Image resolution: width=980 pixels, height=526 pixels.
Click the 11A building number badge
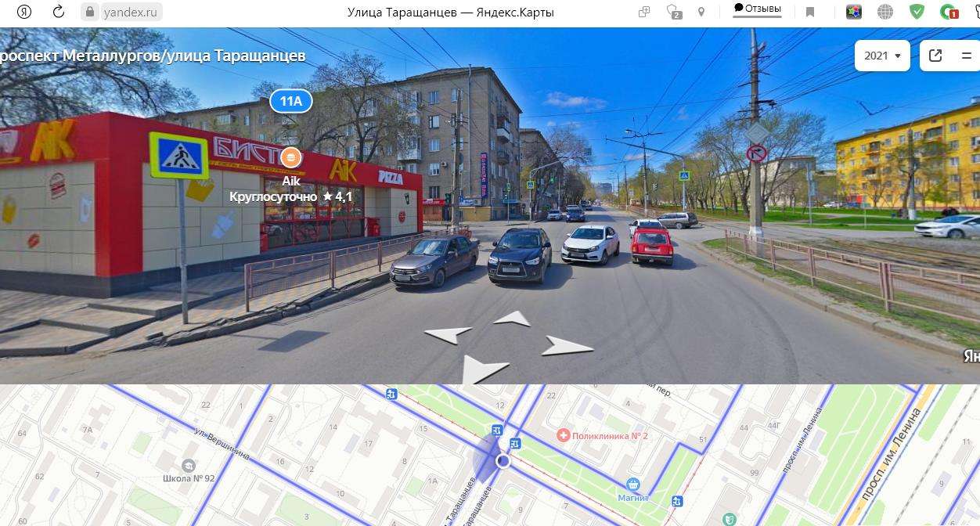coord(290,101)
